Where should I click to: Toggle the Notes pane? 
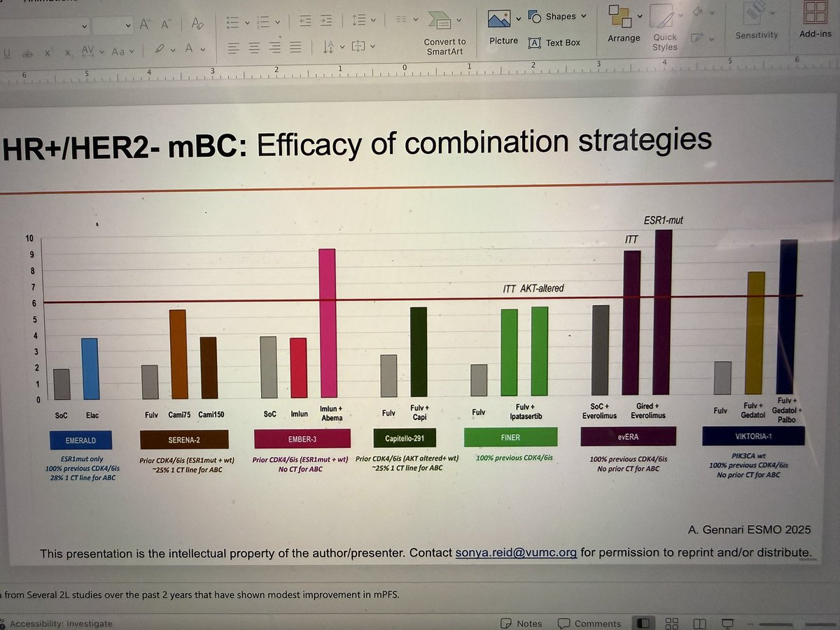[522, 623]
